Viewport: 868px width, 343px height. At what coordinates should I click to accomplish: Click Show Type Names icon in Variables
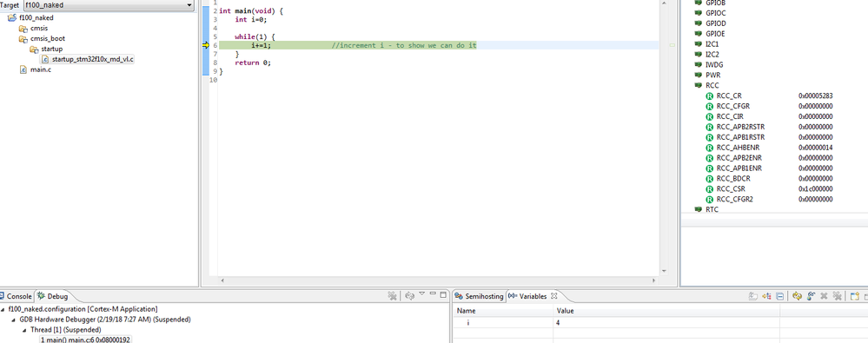pos(753,296)
